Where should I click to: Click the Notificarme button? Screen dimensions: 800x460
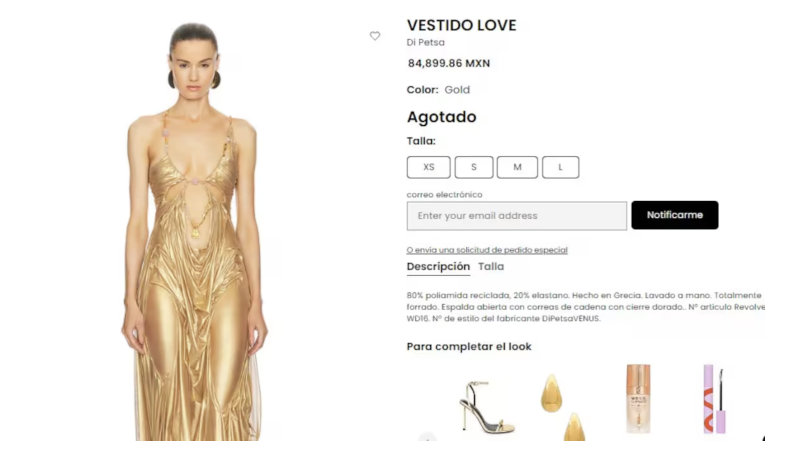[x=674, y=215]
